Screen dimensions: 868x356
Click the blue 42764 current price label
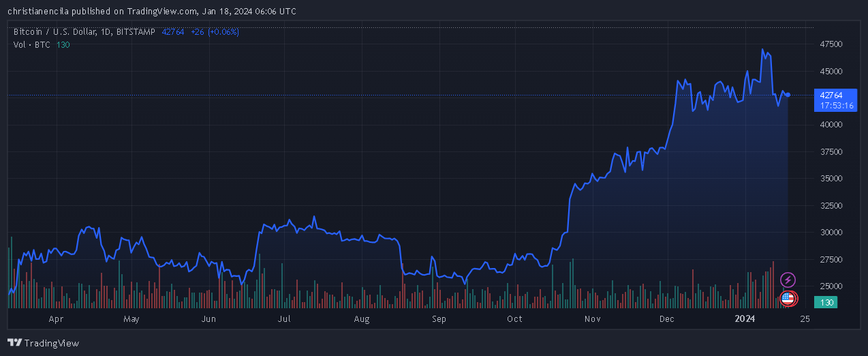831,95
